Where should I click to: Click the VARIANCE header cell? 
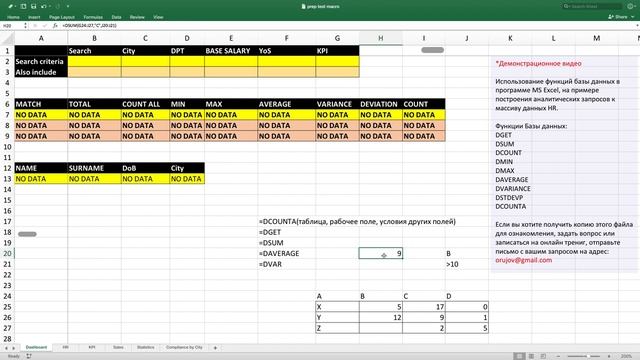coord(337,104)
